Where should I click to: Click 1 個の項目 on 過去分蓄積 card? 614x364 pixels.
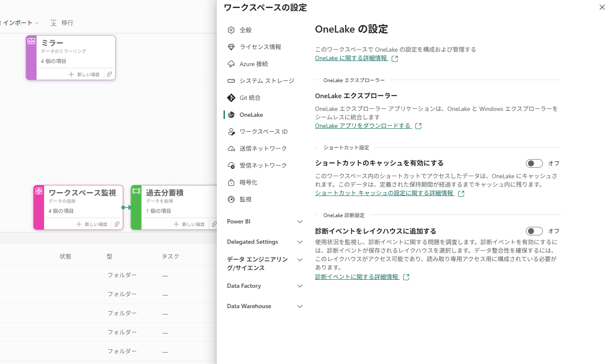(158, 211)
